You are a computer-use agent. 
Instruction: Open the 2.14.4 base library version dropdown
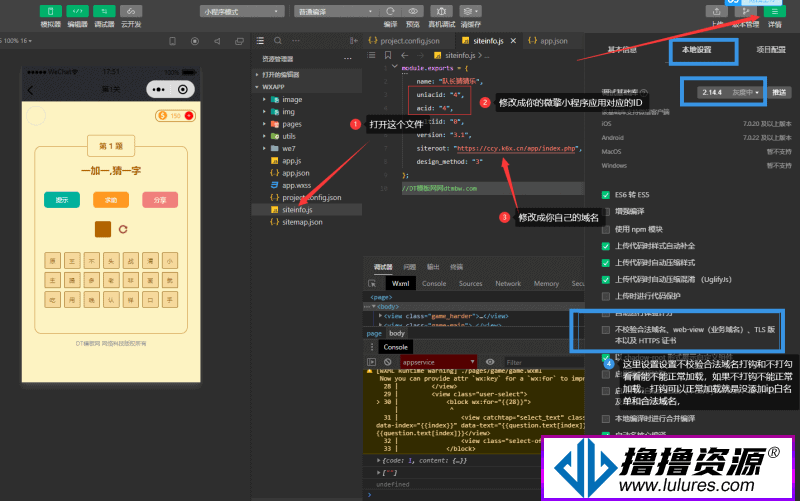pyautogui.click(x=730, y=92)
